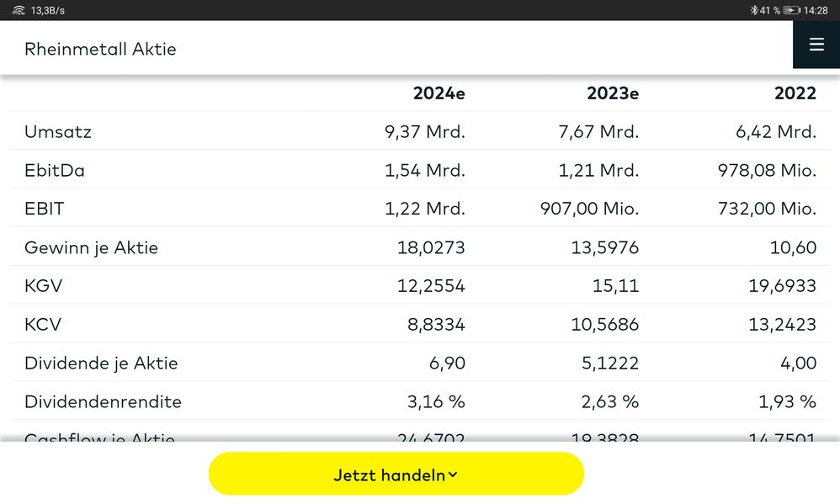
Task: Tap the EbitDa row label
Action: tap(55, 171)
